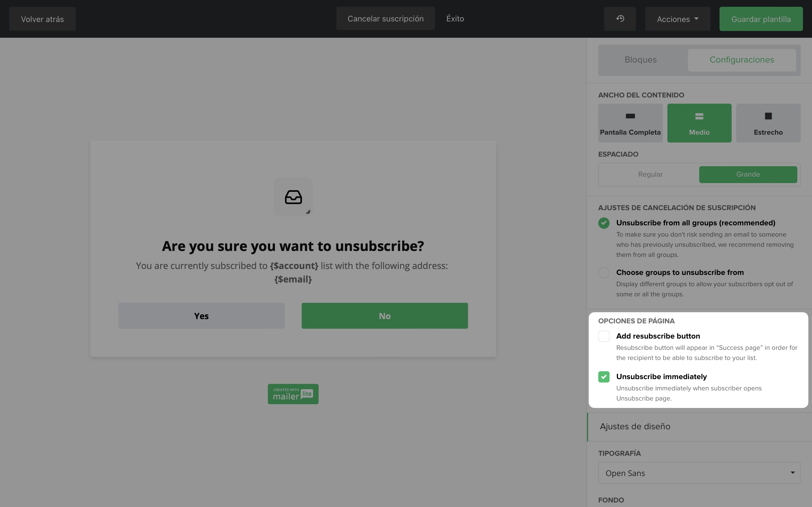Select the Medio content width option
Image resolution: width=812 pixels, height=507 pixels.
click(x=699, y=123)
